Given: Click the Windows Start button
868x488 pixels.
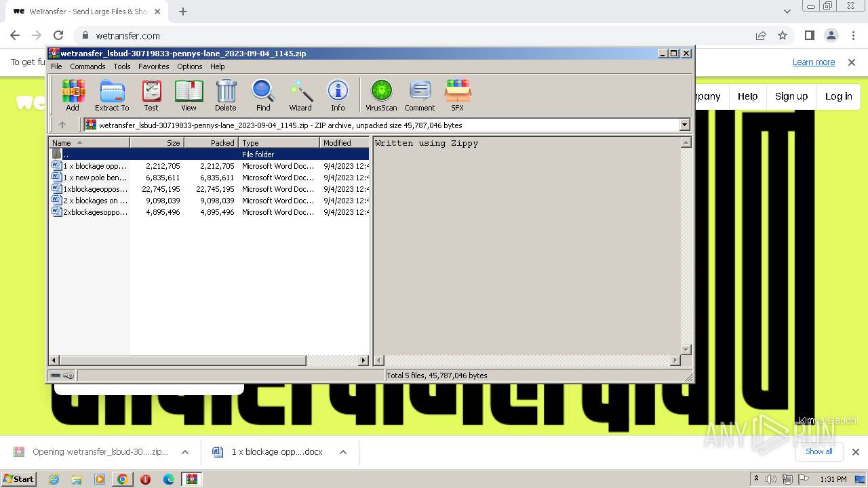Looking at the screenshot, I should (x=19, y=479).
